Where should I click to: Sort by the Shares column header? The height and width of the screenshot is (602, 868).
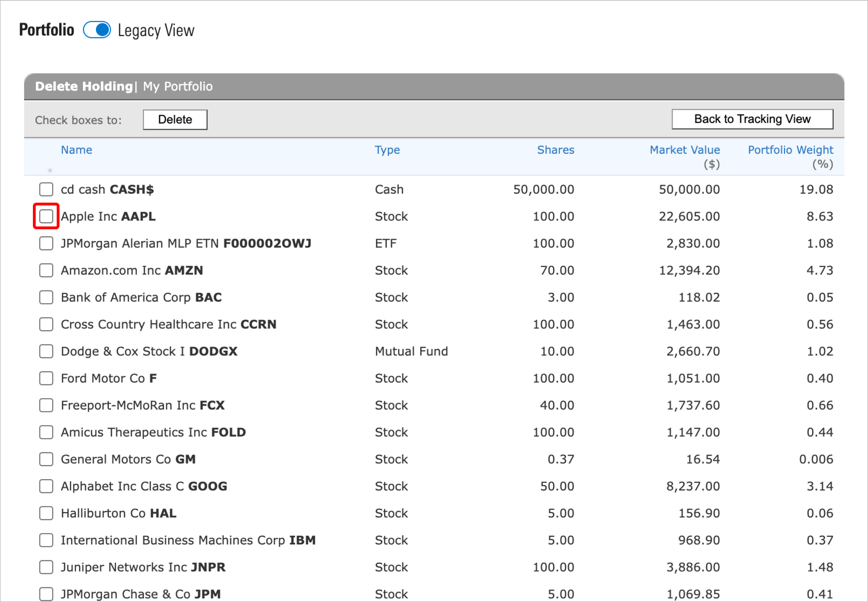click(556, 150)
